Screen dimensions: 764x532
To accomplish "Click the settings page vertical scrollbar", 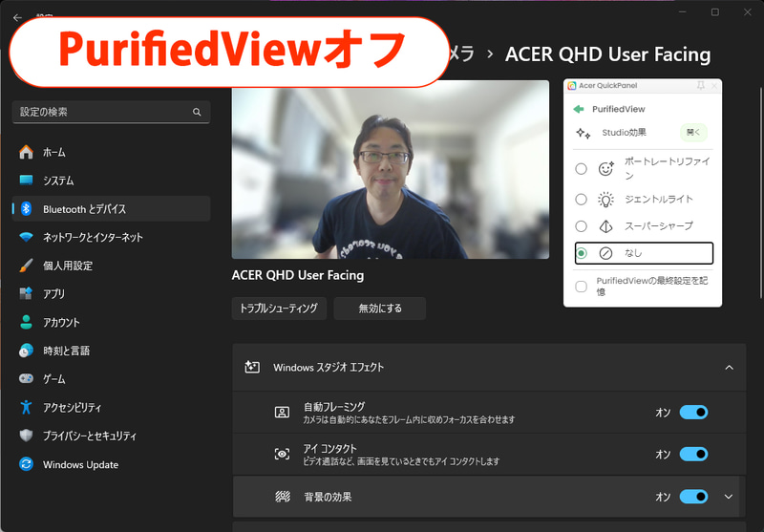I will click(x=761, y=192).
